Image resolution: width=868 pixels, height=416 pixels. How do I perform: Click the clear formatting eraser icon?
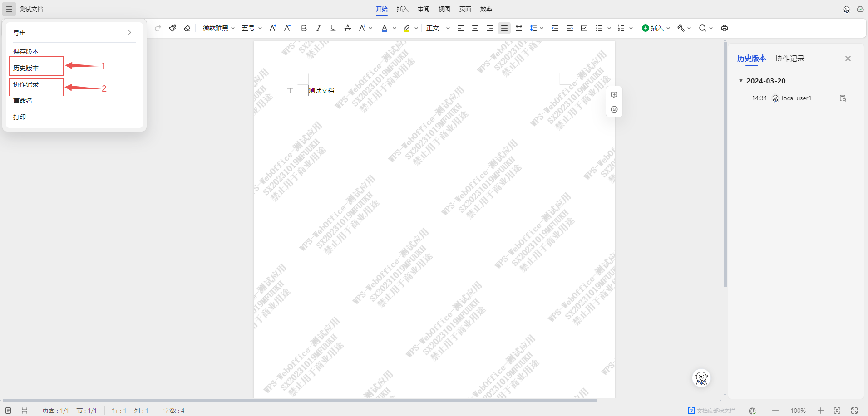(x=187, y=28)
